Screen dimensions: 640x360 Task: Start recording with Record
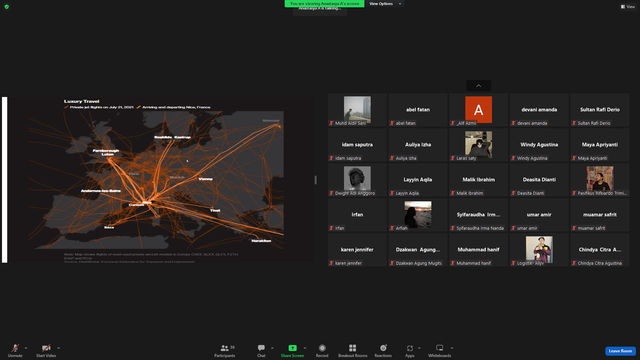[x=322, y=350]
